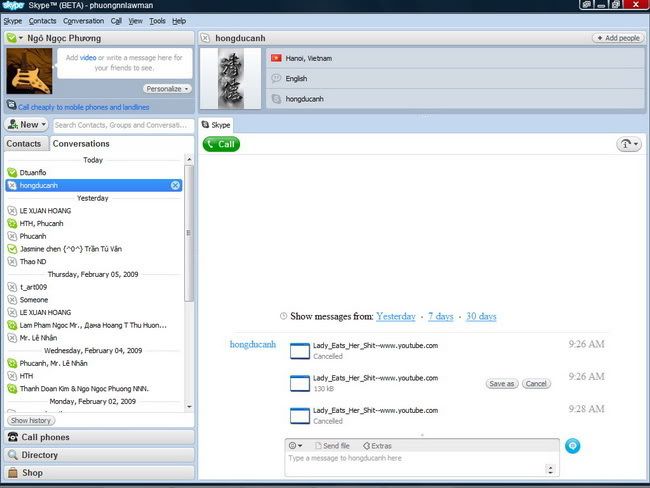The image size is (650, 488).
Task: Click the second file transfer thumbnail icon
Action: click(x=300, y=382)
